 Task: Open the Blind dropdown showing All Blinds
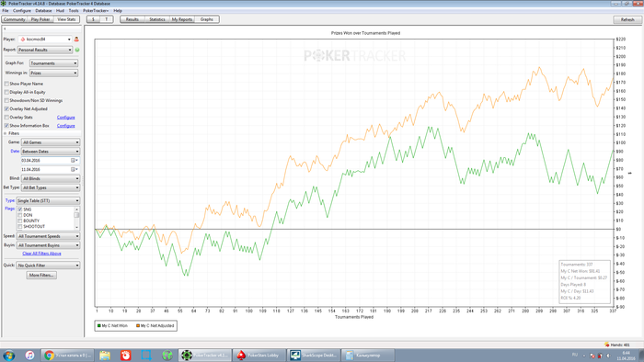tap(50, 179)
